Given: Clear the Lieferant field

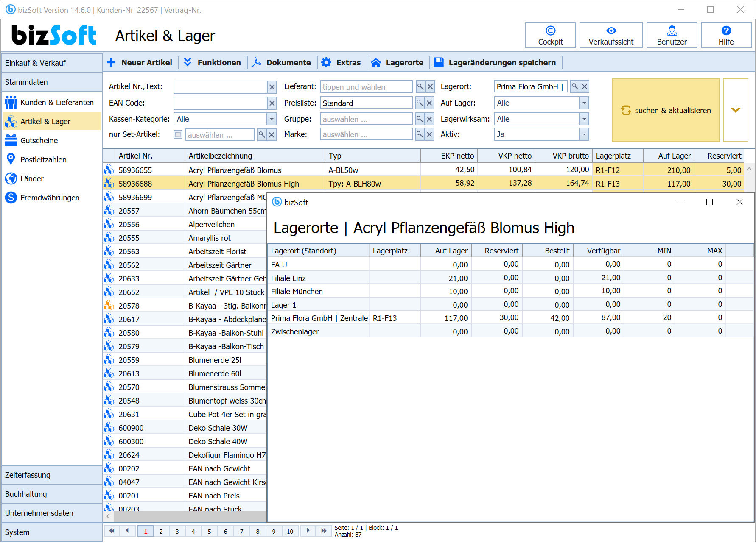Looking at the screenshot, I should (x=430, y=86).
